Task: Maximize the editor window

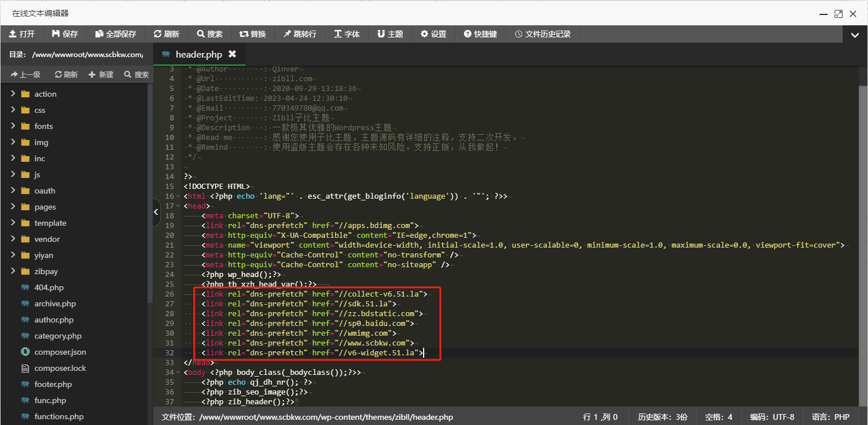Action: click(x=839, y=13)
